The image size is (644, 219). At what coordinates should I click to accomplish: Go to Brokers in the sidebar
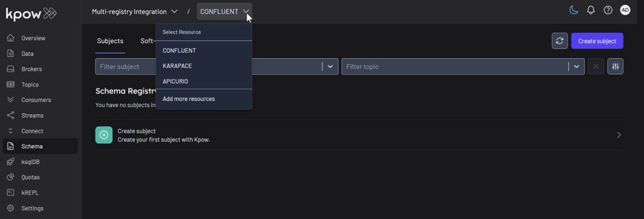pyautogui.click(x=31, y=69)
